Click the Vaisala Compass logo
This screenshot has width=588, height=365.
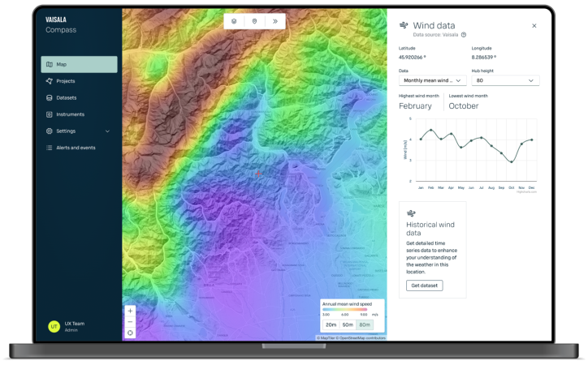click(x=61, y=24)
